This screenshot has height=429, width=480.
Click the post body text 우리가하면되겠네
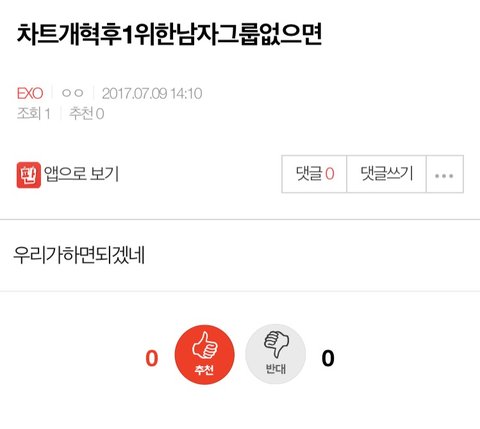[x=79, y=255]
